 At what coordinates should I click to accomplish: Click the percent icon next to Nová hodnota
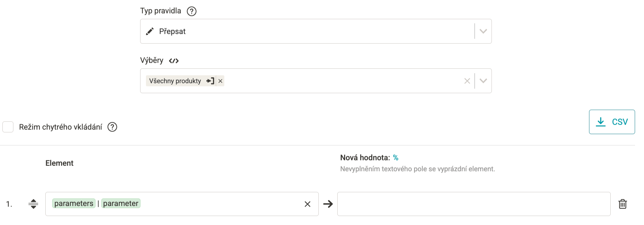396,158
